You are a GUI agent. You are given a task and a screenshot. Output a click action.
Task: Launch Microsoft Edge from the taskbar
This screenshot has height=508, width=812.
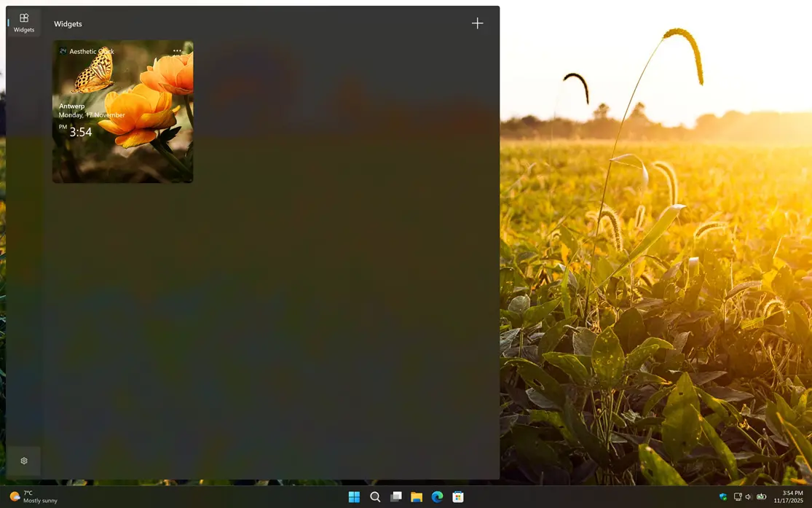437,496
